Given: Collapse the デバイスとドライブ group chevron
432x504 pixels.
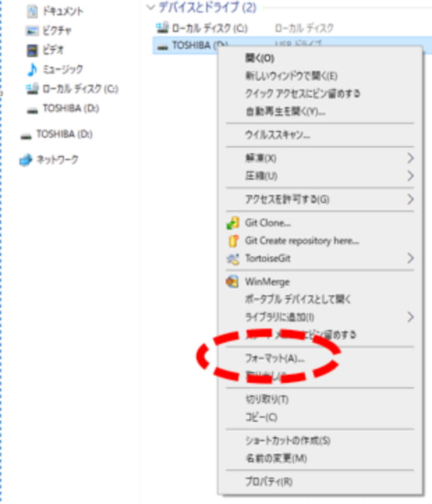Looking at the screenshot, I should pyautogui.click(x=151, y=7).
